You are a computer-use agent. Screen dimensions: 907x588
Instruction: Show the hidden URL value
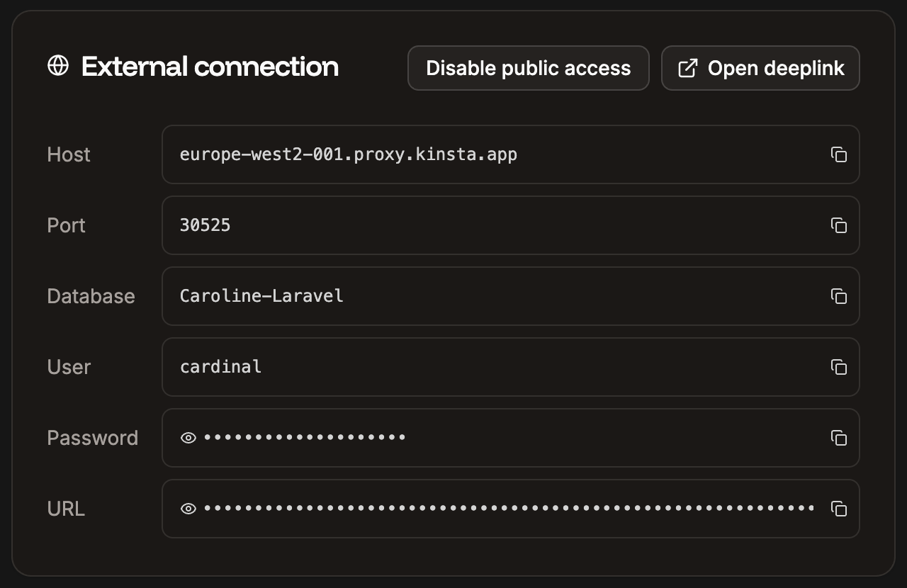188,509
